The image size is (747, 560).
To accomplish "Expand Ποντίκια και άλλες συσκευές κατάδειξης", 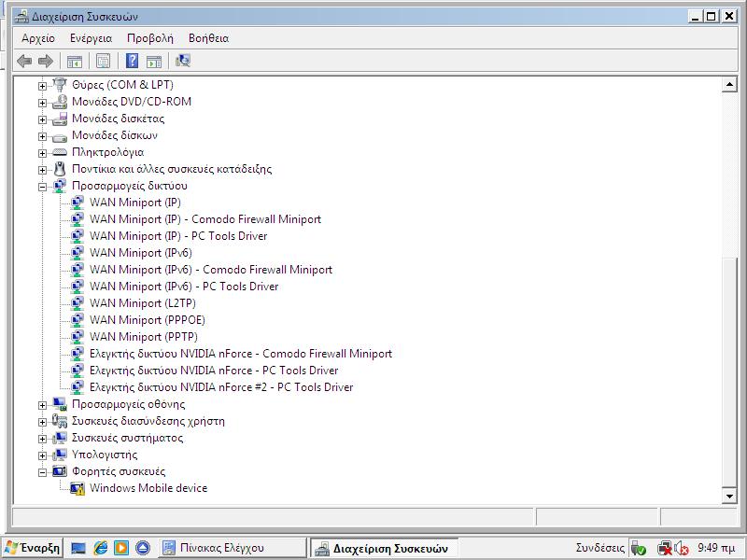I will (42, 170).
